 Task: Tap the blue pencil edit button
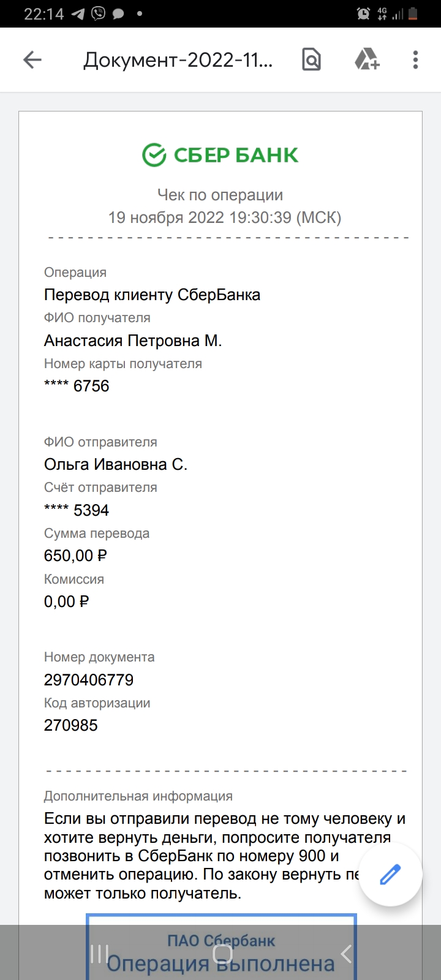click(390, 874)
